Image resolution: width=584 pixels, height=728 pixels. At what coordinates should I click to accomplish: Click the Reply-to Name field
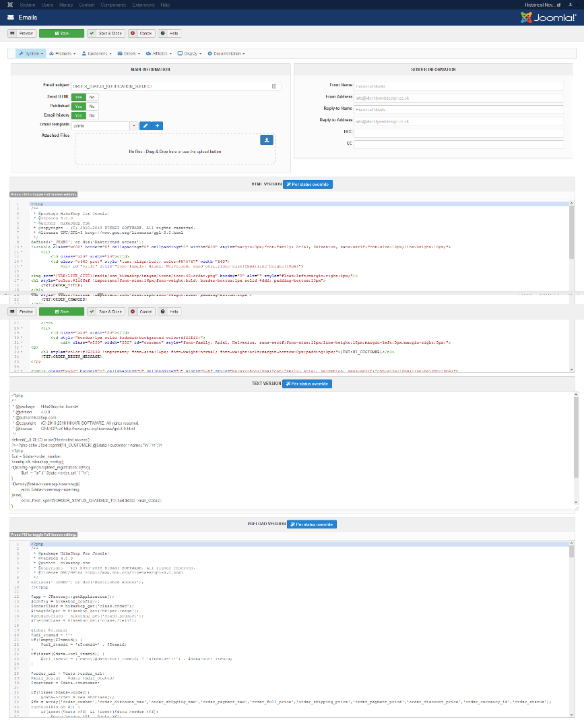(458, 110)
